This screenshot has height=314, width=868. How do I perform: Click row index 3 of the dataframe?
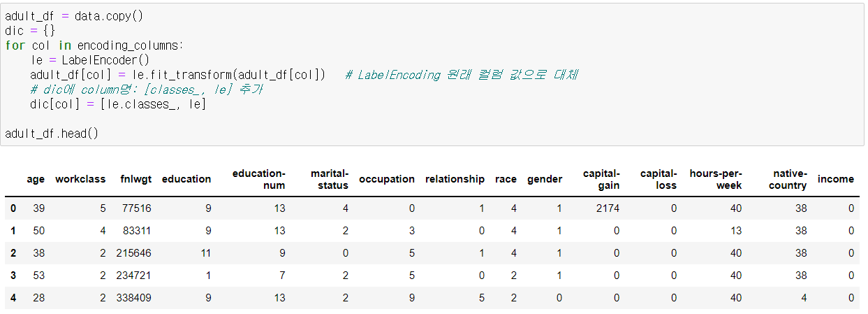(14, 276)
